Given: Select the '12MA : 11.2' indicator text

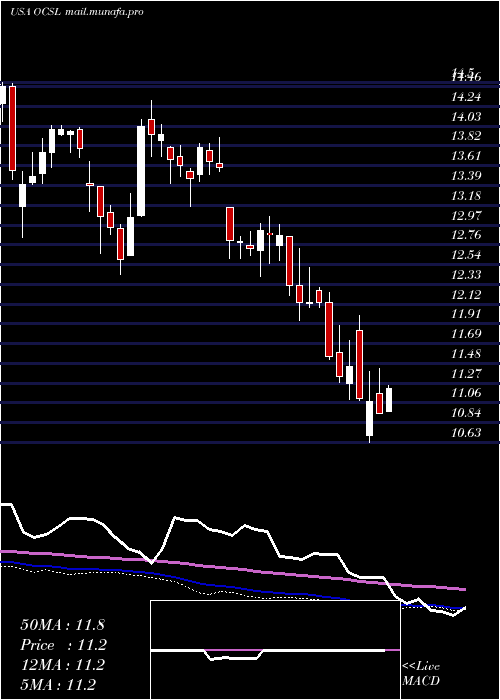Looking at the screenshot, I should pos(62,665).
